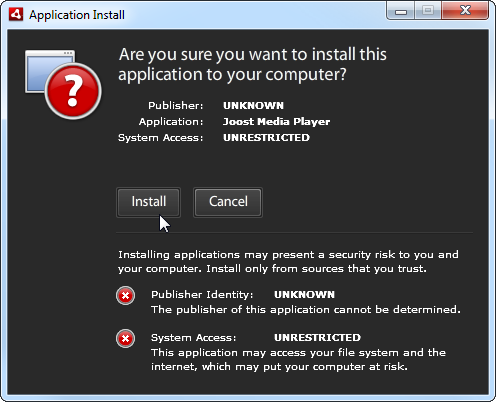Click the red X icon beside System Access warning
The width and height of the screenshot is (496, 402).
pyautogui.click(x=125, y=339)
